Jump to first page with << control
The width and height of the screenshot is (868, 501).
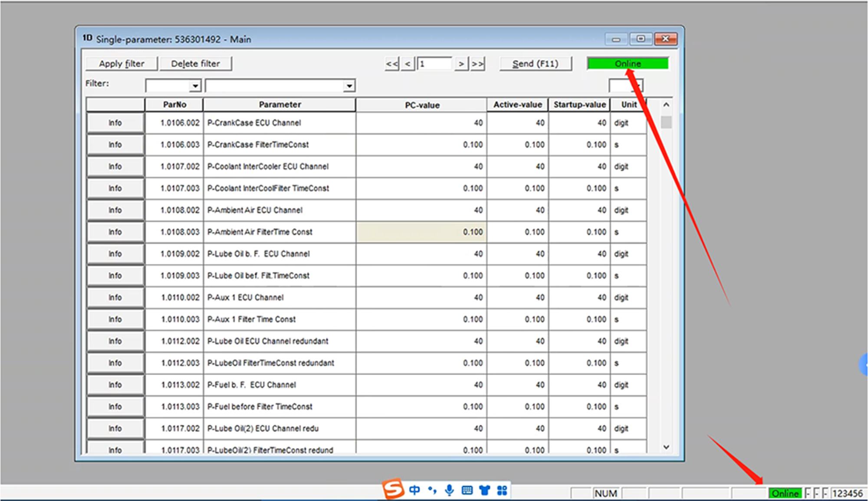[391, 63]
